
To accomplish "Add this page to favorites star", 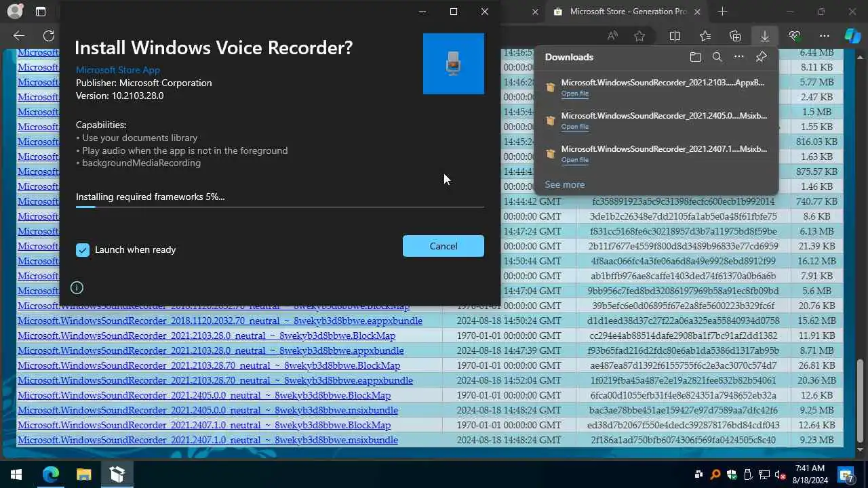I will point(639,36).
